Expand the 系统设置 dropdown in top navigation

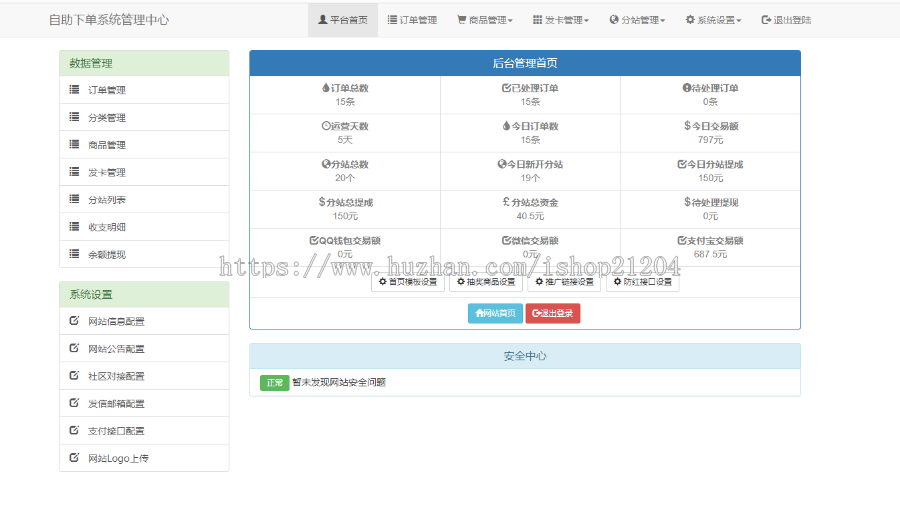[713, 20]
